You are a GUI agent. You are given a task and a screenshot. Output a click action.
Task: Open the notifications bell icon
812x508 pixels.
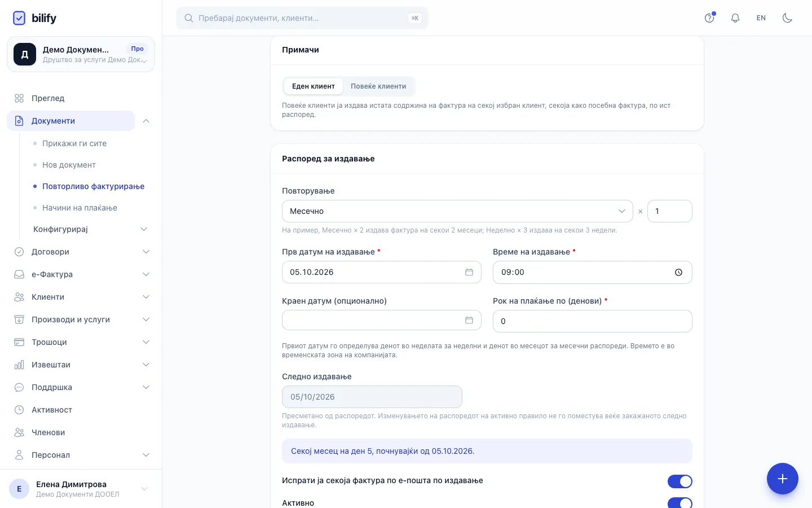coord(735,18)
